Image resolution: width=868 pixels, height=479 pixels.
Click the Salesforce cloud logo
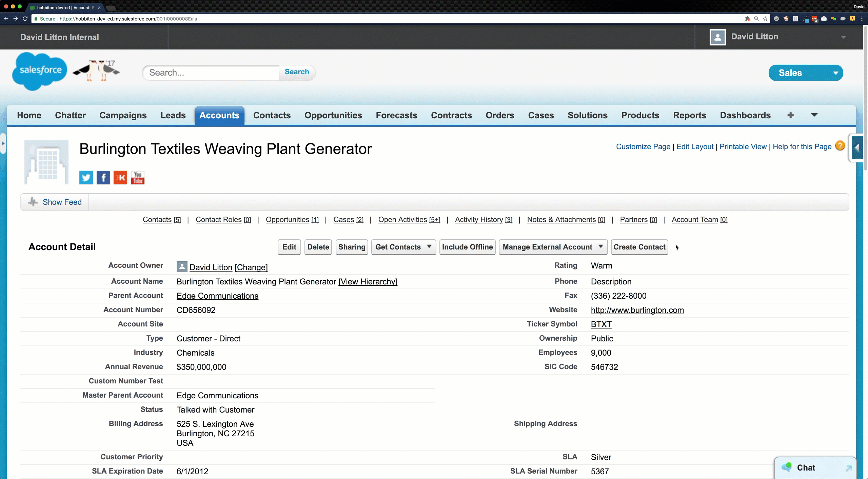(x=40, y=71)
